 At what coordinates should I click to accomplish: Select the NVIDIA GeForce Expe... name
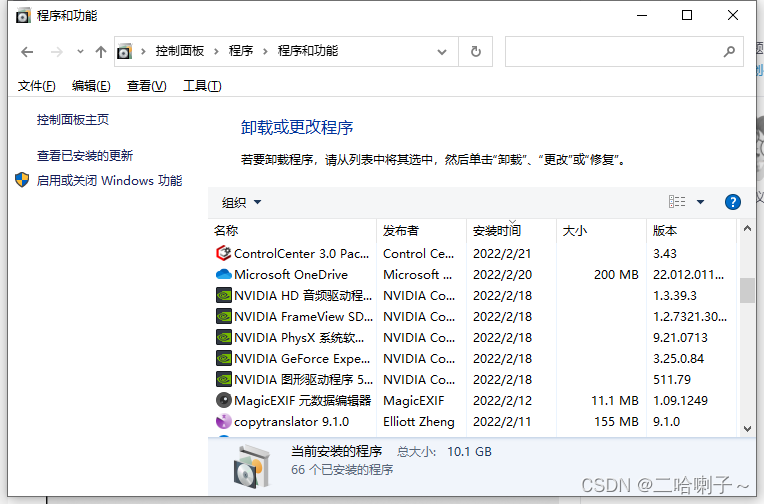[302, 358]
